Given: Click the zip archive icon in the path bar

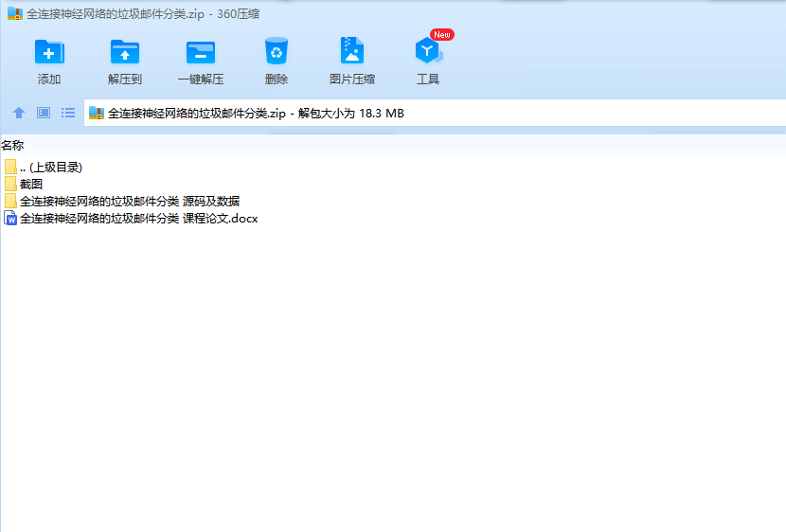Looking at the screenshot, I should (97, 114).
